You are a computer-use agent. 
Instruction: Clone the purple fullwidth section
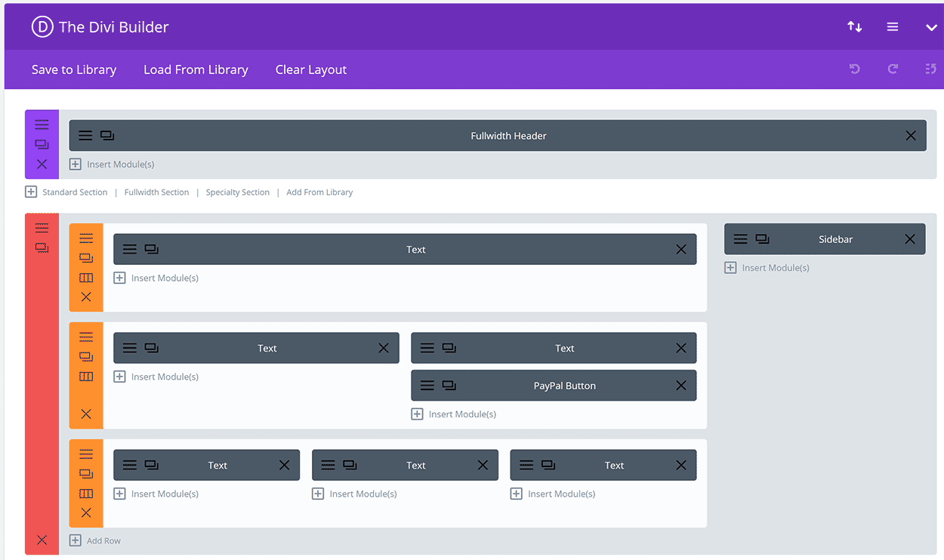[x=42, y=144]
